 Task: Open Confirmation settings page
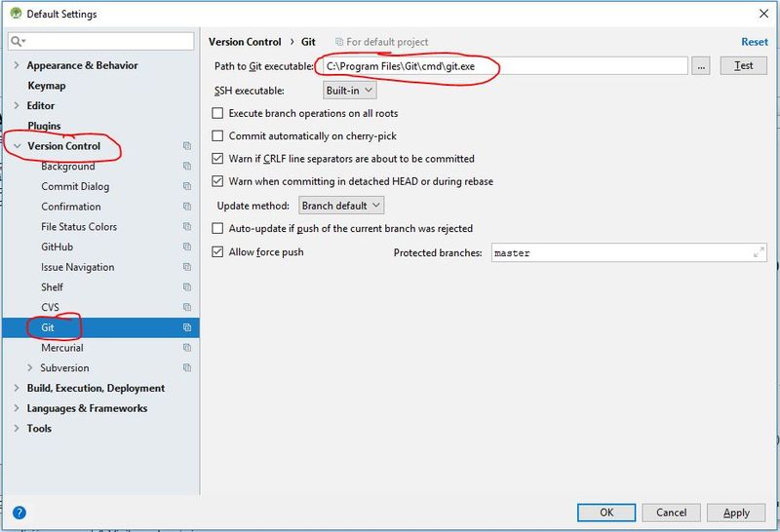(71, 207)
